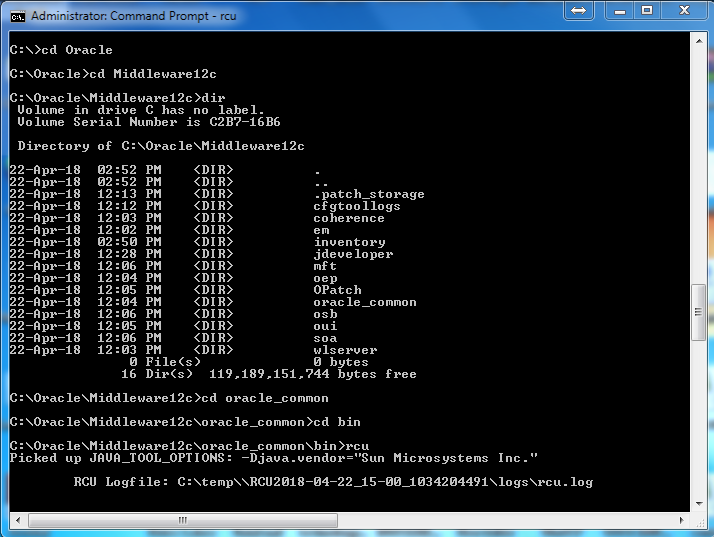Screen dimensions: 714x537
Task: Click the 'osb' directory name
Action: pos(325,314)
